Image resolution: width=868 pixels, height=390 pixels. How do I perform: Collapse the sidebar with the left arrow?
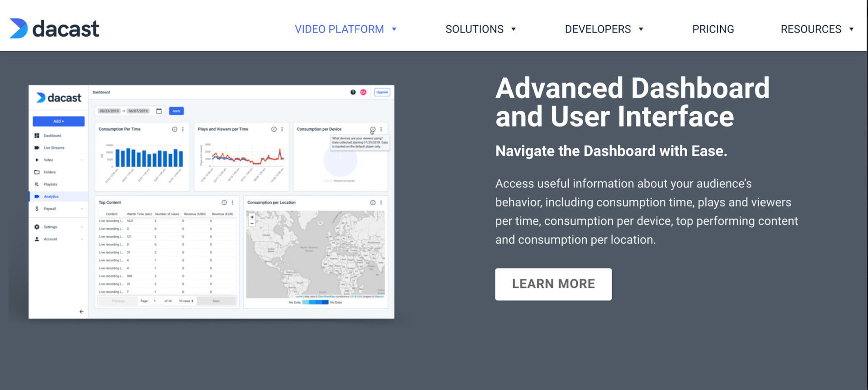81,311
